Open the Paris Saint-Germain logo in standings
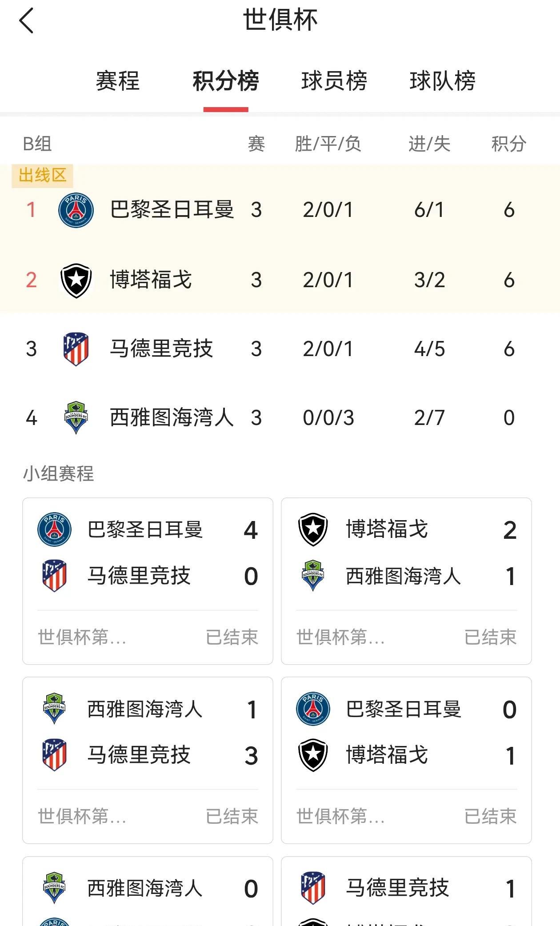 (x=76, y=210)
